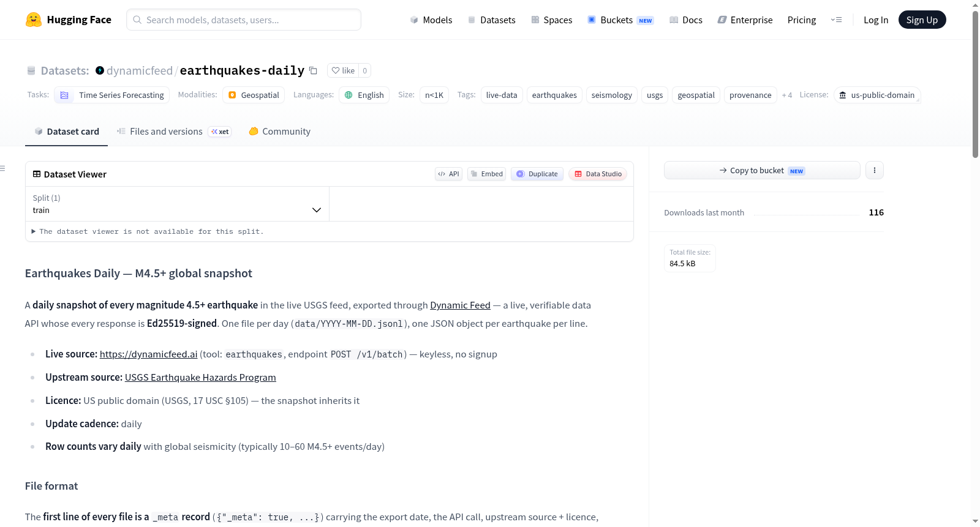Viewport: 980px width, 527px height.
Task: Open Buckets in the top navigation
Action: pyautogui.click(x=620, y=20)
